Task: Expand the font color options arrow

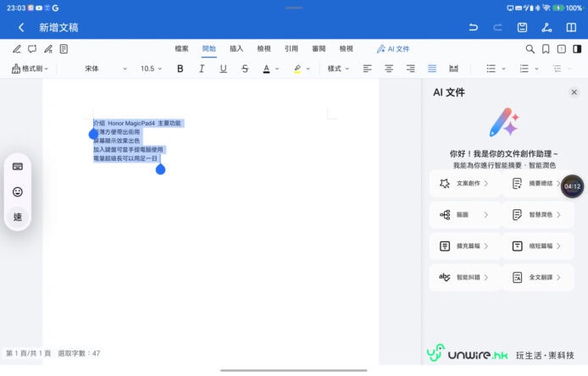Action: coord(277,69)
